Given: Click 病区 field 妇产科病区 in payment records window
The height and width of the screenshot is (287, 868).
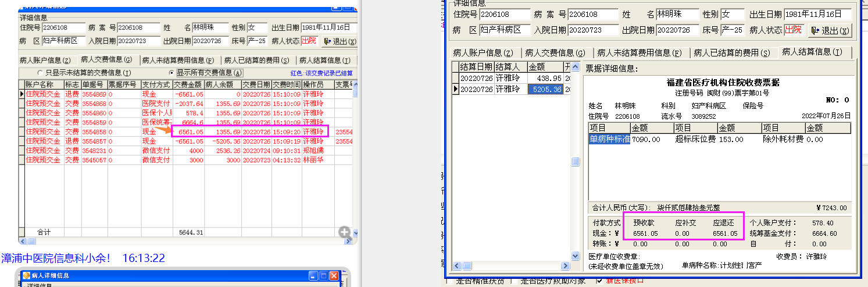Looking at the screenshot, I should tap(63, 41).
